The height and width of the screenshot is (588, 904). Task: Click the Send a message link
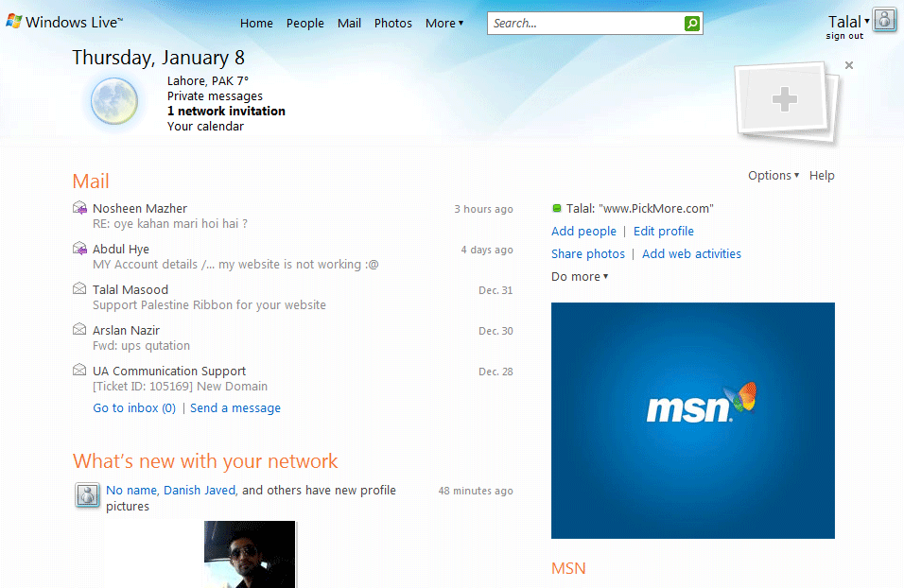click(x=235, y=408)
